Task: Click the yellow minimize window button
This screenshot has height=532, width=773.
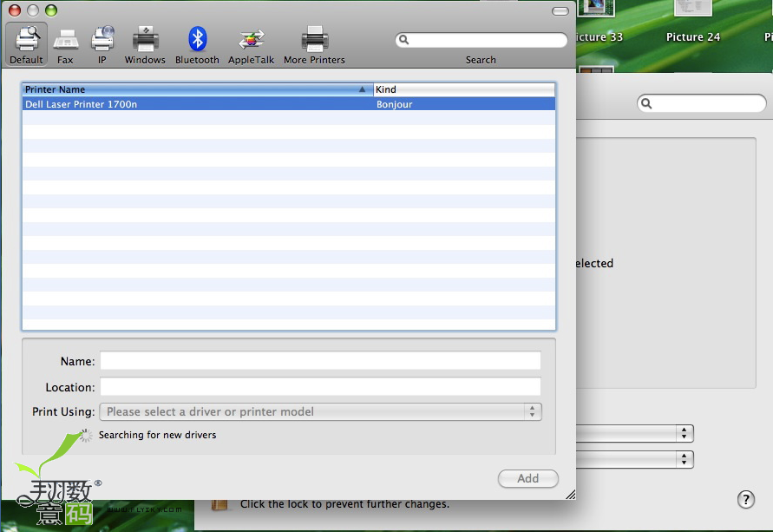Action: click(x=33, y=10)
